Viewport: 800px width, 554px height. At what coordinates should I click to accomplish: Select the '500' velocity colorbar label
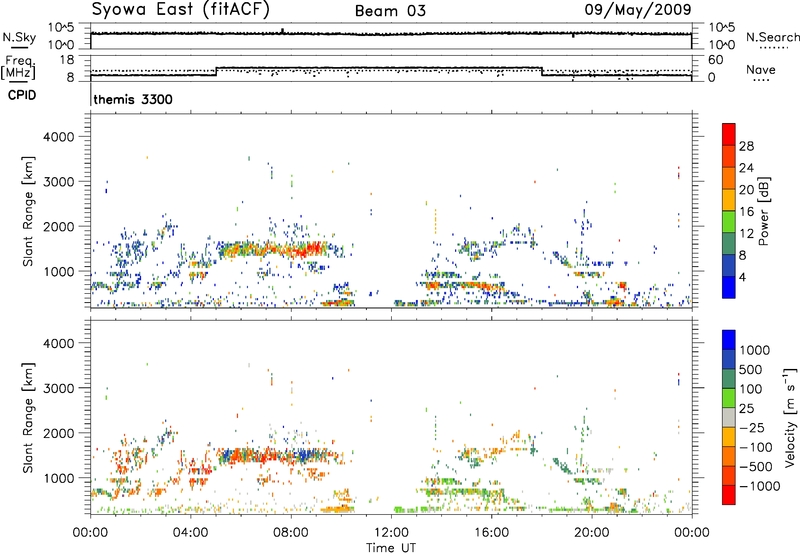[x=751, y=370]
